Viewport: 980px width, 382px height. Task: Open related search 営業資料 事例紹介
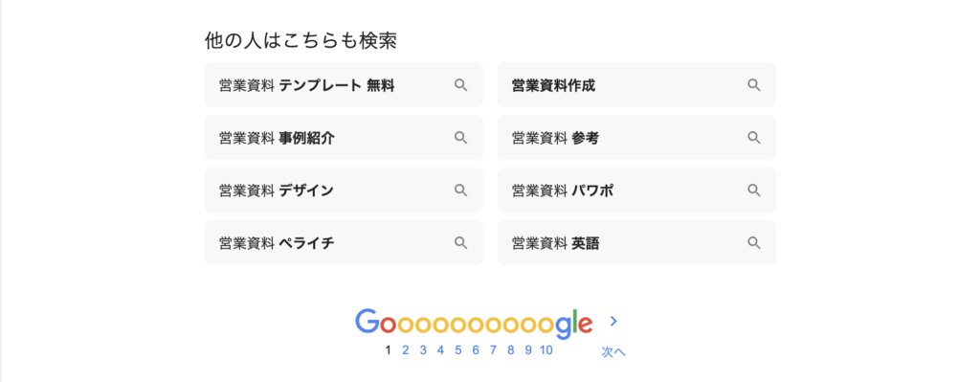[344, 138]
